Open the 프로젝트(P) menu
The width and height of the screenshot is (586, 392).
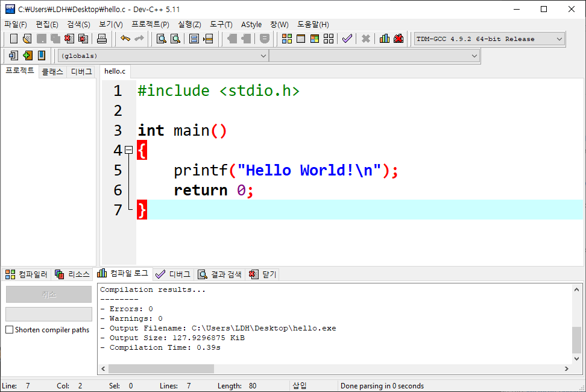[x=150, y=24]
